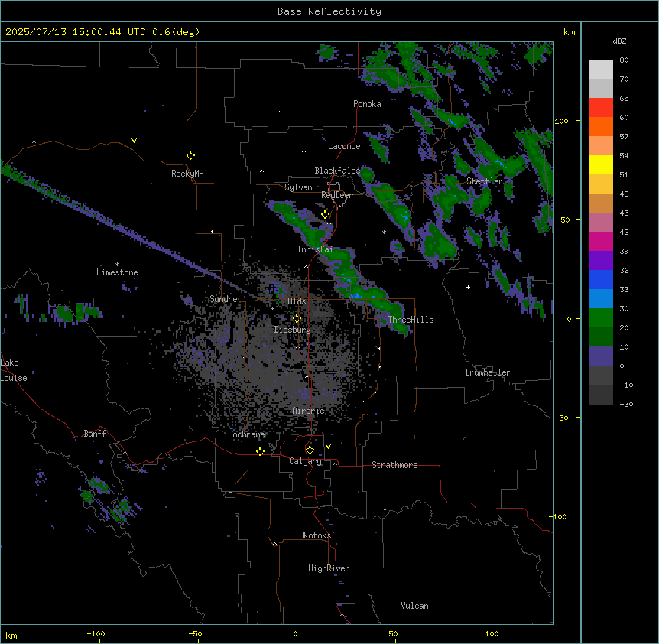Viewport: 659px width, 644px height.
Task: Select the yellow diamond marker between Olds and Didsbury
Action: 297,319
